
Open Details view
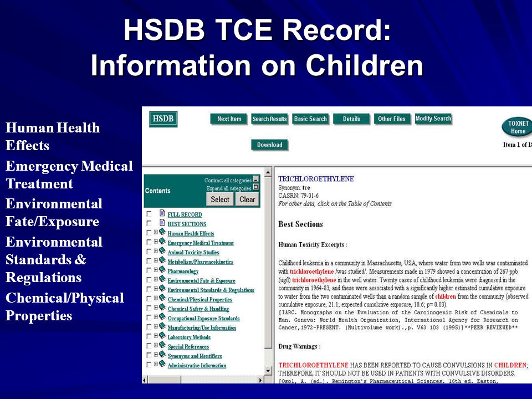click(x=351, y=119)
